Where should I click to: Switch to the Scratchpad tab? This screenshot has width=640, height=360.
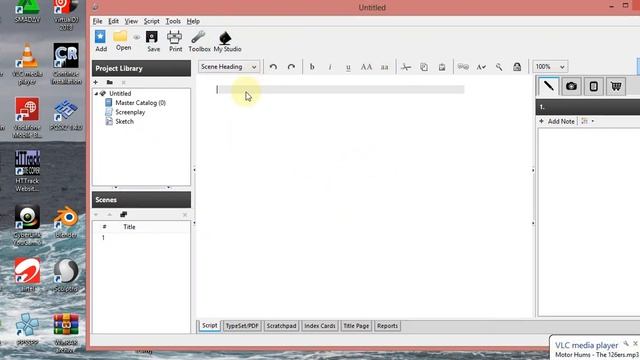[281, 326]
